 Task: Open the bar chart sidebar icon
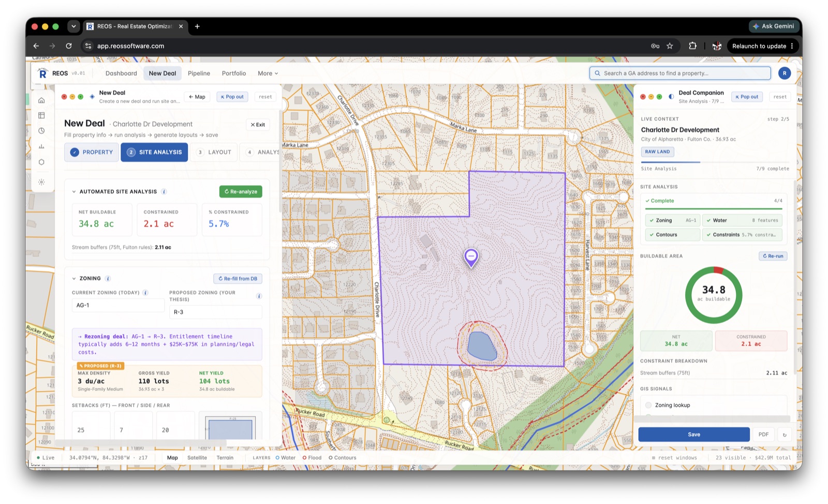[x=41, y=146]
